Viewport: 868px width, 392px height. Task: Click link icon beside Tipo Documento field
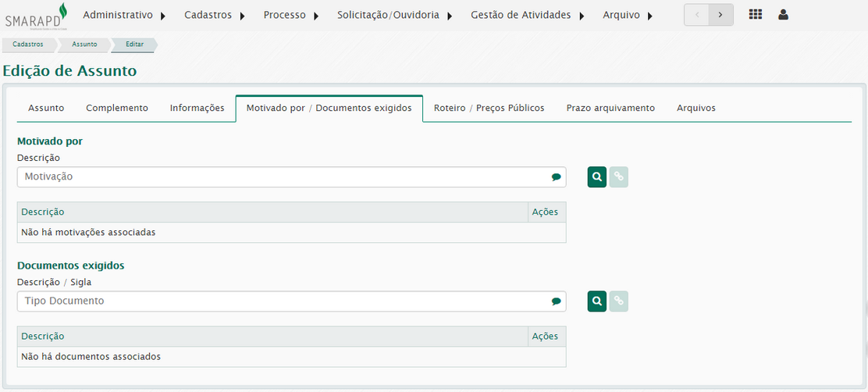click(618, 301)
